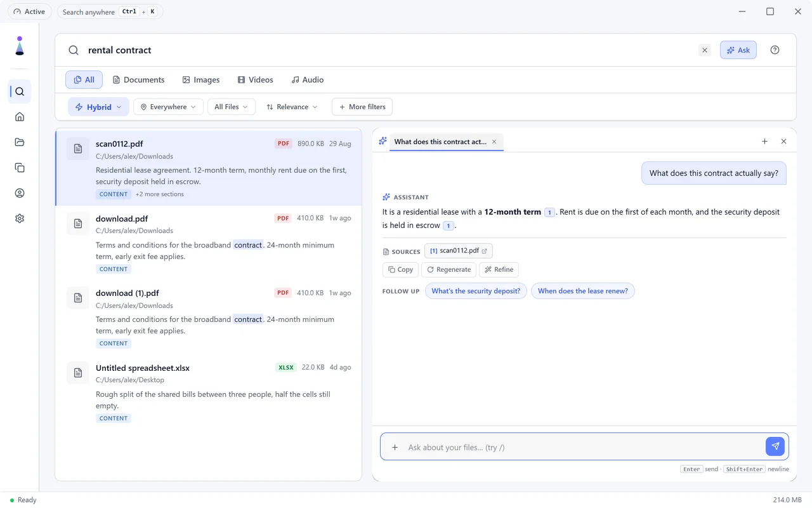The image size is (812, 508).
Task: Switch to the Videos tab
Action: tap(256, 80)
